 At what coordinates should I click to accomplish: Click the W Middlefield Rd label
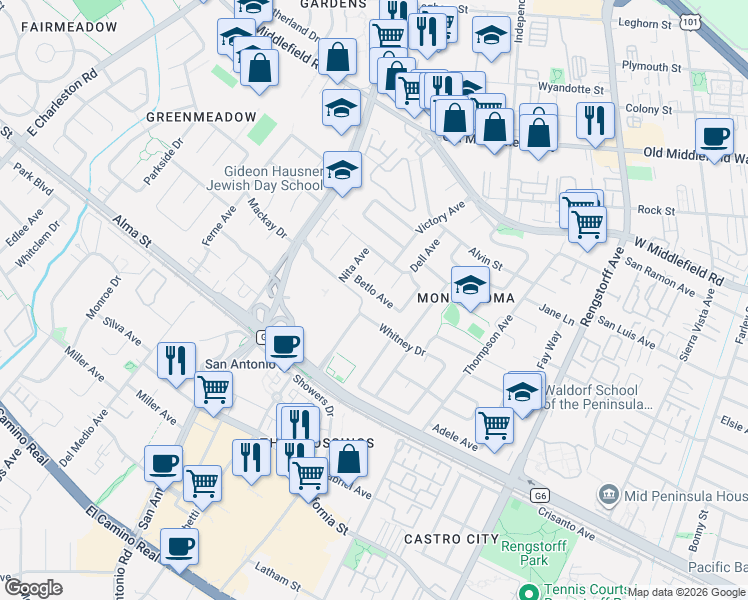pos(679,260)
